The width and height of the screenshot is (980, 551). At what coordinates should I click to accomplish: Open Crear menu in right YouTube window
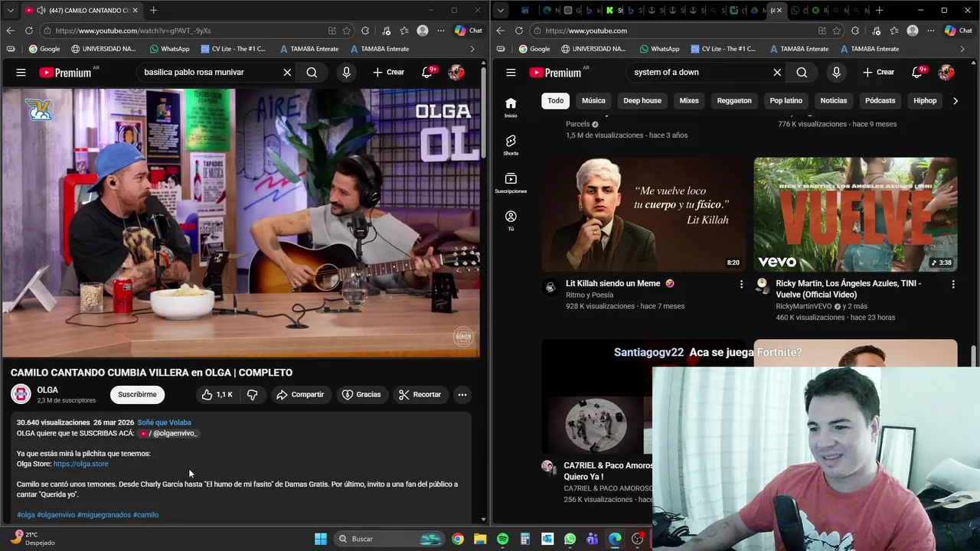(x=879, y=72)
